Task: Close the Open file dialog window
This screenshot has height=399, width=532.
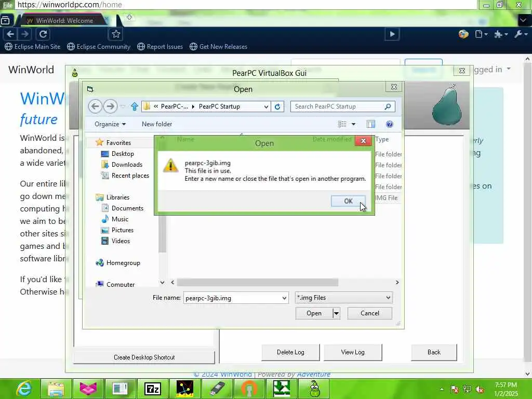Action: [394, 87]
